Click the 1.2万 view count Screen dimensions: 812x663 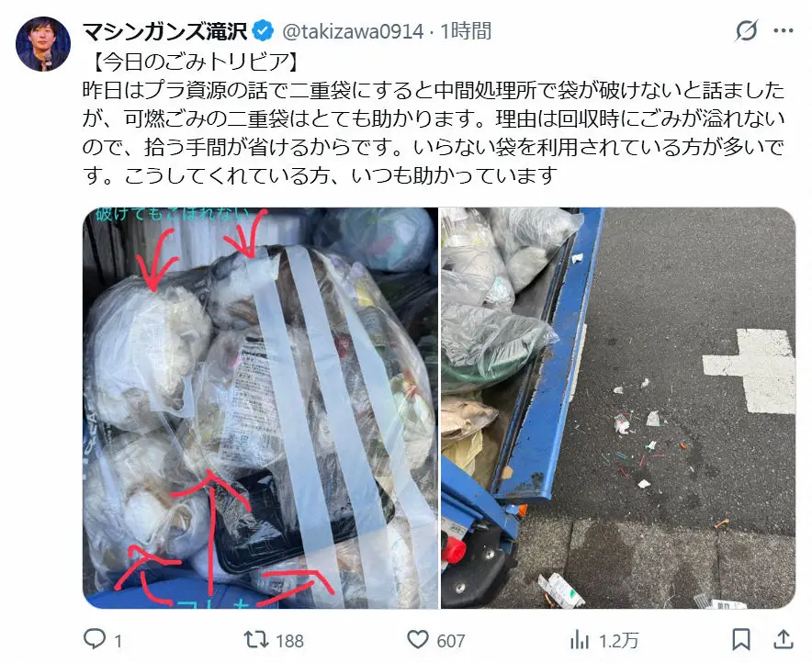click(618, 641)
